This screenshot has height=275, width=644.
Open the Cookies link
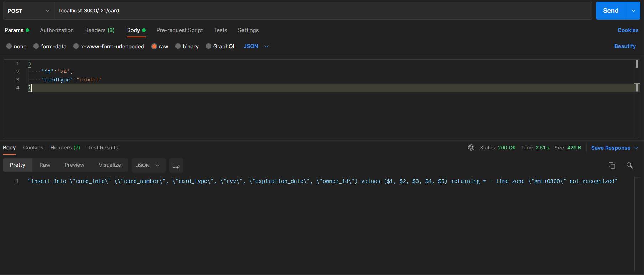tap(628, 30)
